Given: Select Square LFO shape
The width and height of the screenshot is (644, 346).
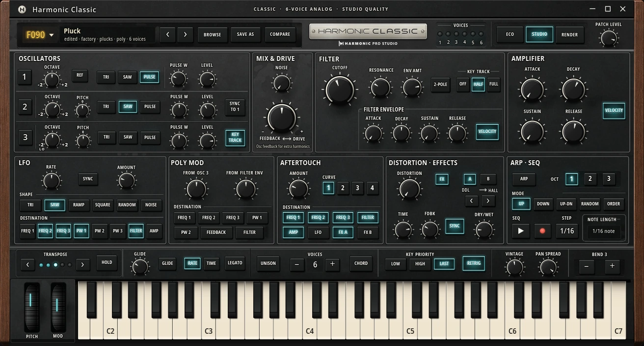Looking at the screenshot, I should click(103, 205).
